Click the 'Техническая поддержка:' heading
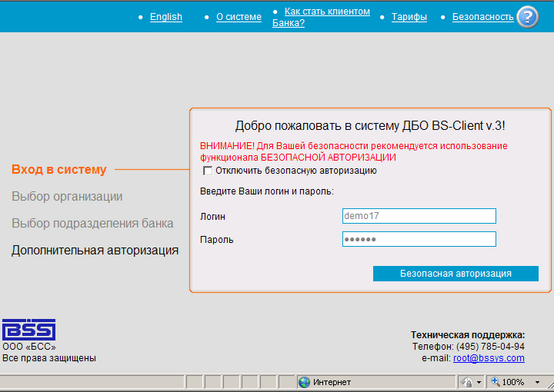 [468, 335]
